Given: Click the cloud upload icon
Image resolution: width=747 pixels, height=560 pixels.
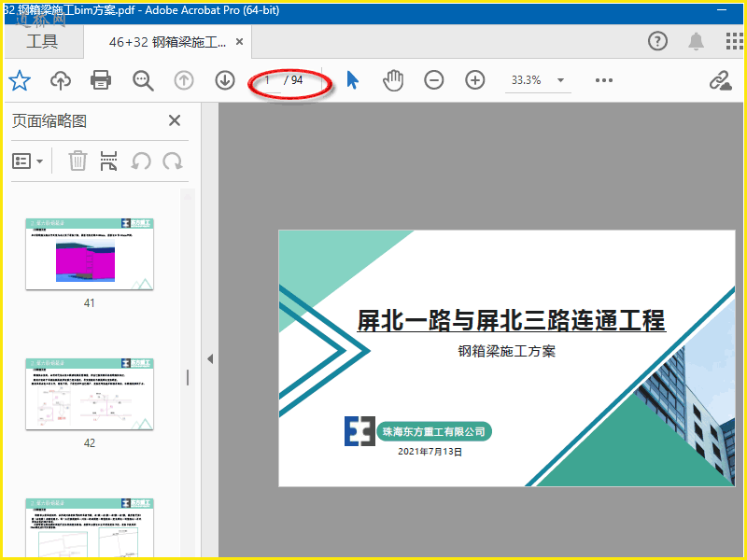Looking at the screenshot, I should click(61, 80).
